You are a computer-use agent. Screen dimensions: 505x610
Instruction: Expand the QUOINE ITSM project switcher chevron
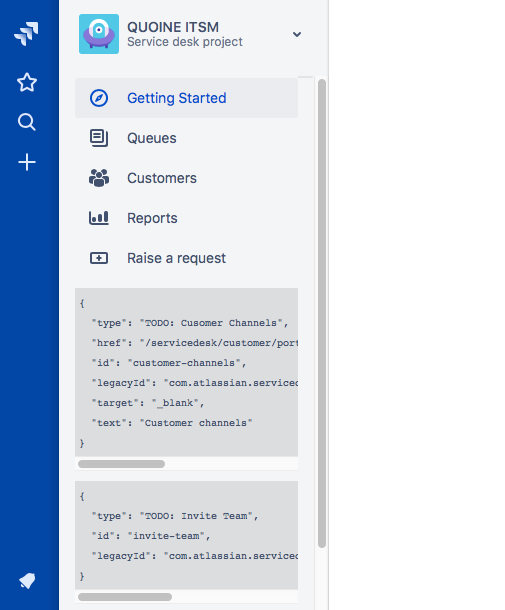point(297,34)
